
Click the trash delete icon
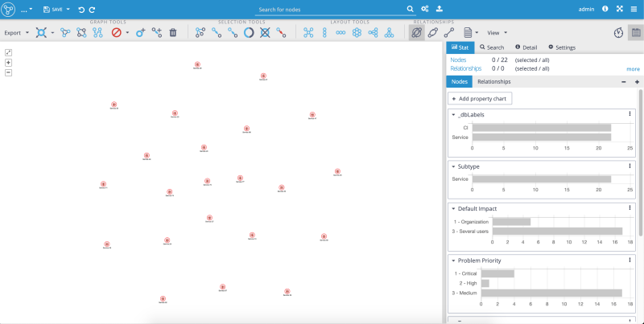pos(173,32)
